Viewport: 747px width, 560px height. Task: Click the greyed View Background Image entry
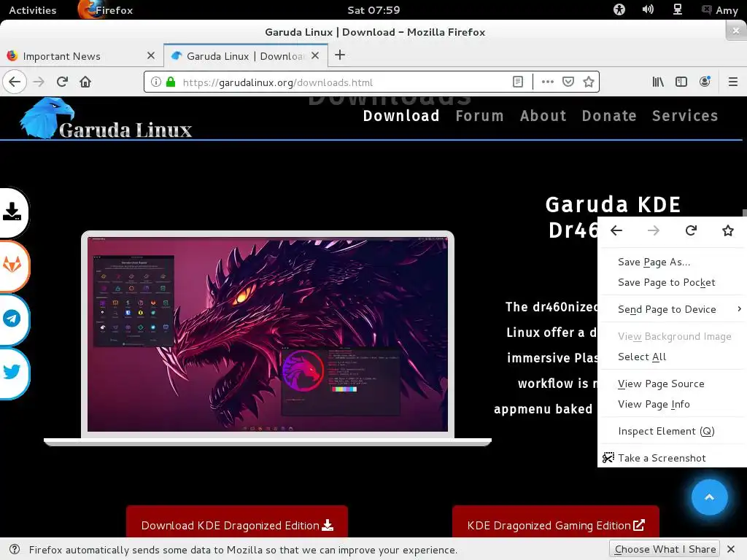[672, 336]
